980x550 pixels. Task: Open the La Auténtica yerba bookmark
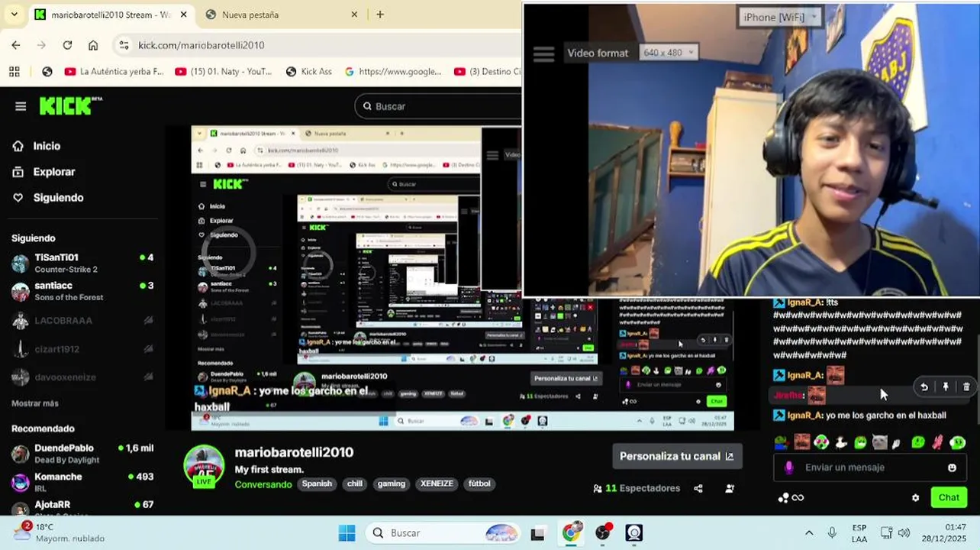pos(114,72)
